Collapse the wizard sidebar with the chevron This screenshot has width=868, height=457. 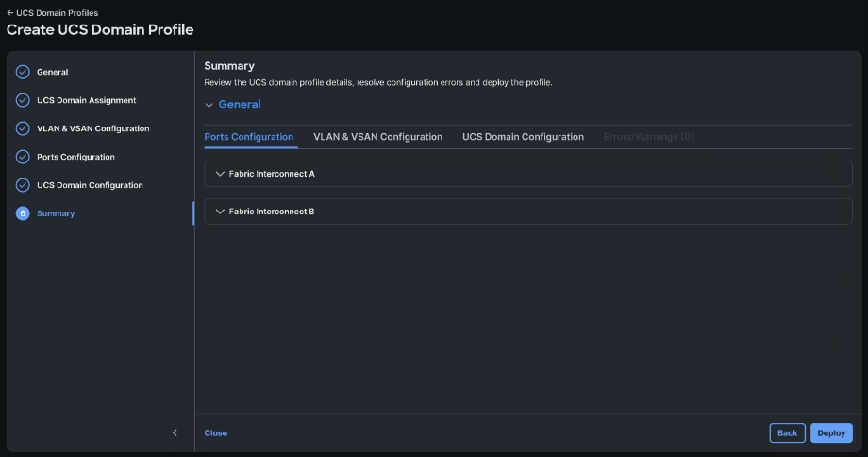175,432
